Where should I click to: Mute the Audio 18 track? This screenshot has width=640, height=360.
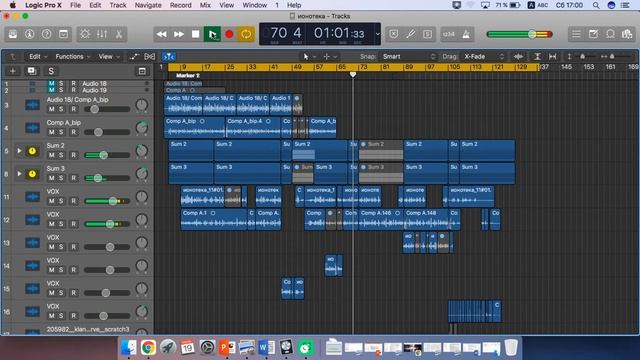click(51, 83)
